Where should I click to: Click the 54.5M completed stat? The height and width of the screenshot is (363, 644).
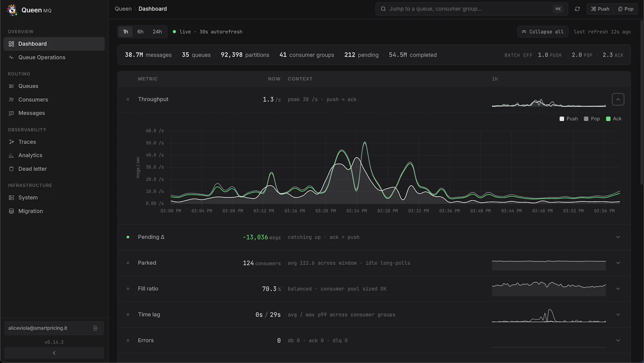click(413, 55)
